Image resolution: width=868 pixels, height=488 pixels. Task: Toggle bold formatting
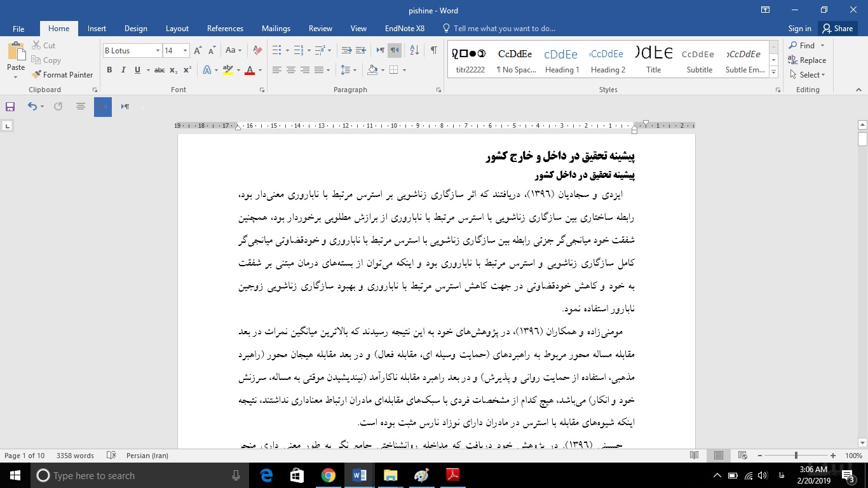(109, 70)
